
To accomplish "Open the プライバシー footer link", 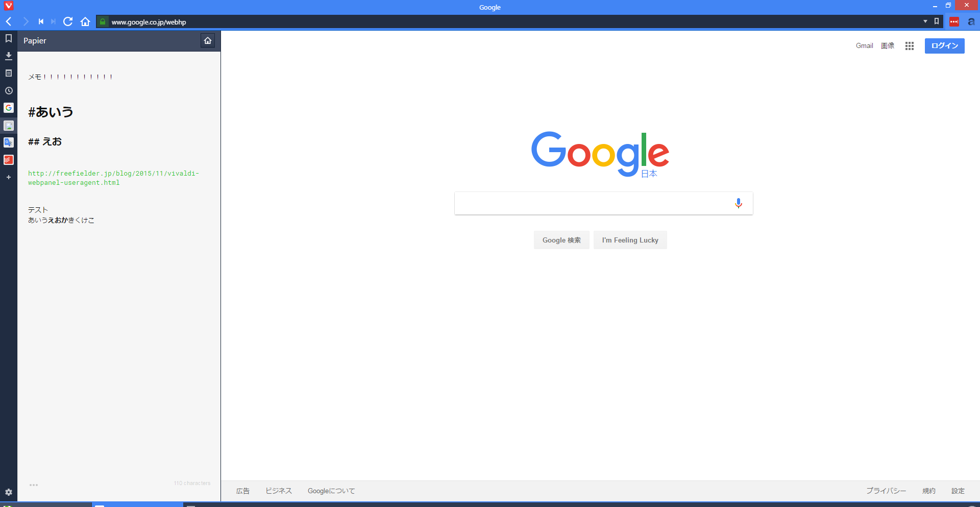I will (886, 491).
